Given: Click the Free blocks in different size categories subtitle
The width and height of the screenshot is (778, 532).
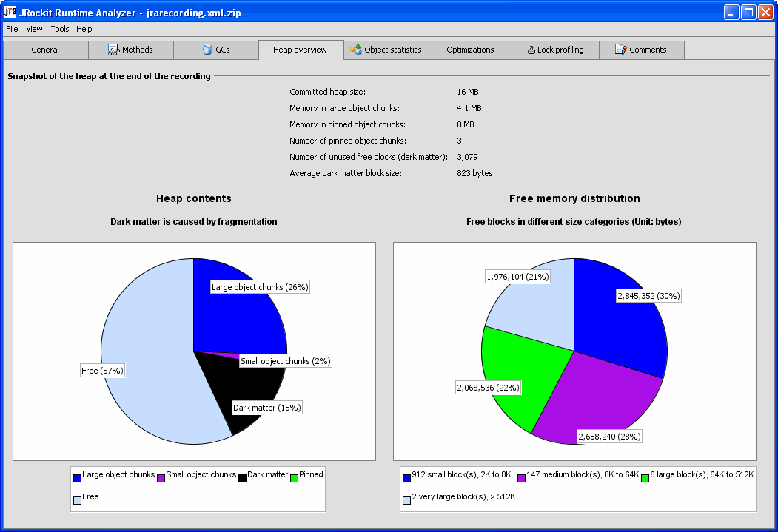Looking at the screenshot, I should [574, 222].
